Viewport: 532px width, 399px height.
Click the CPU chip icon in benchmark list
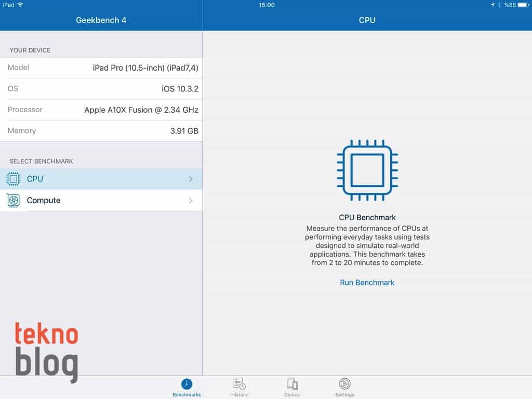pos(14,179)
